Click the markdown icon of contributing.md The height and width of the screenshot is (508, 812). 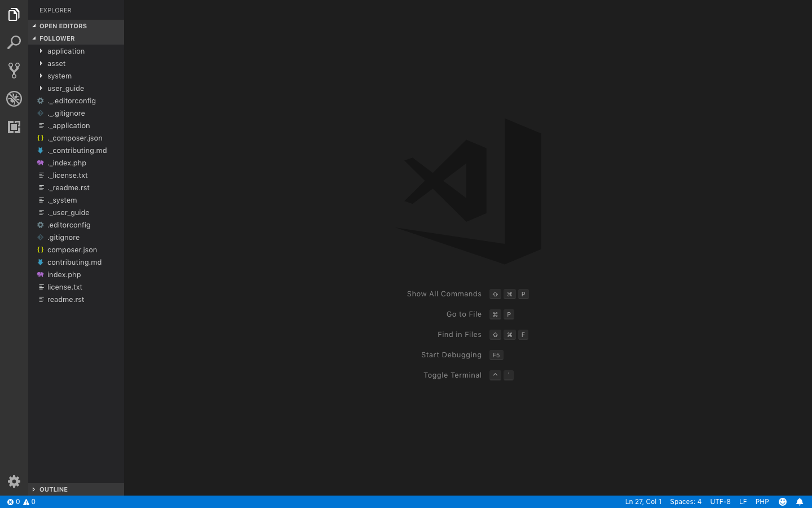point(41,262)
